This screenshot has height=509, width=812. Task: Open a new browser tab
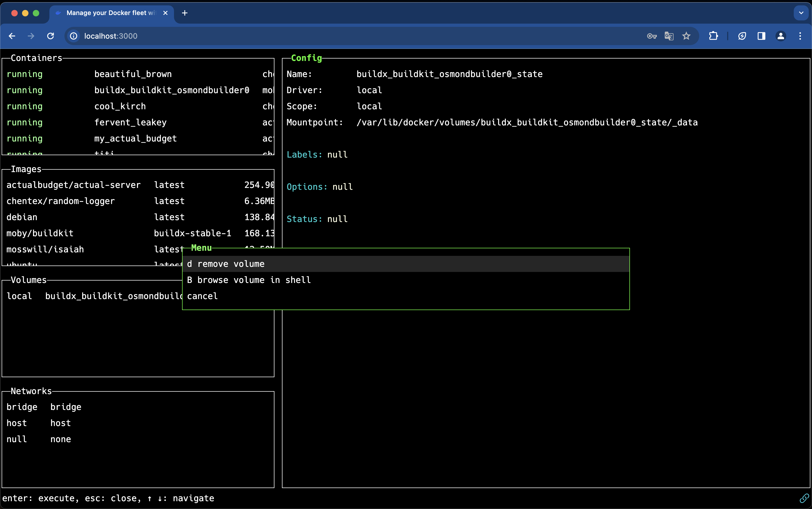pyautogui.click(x=184, y=13)
